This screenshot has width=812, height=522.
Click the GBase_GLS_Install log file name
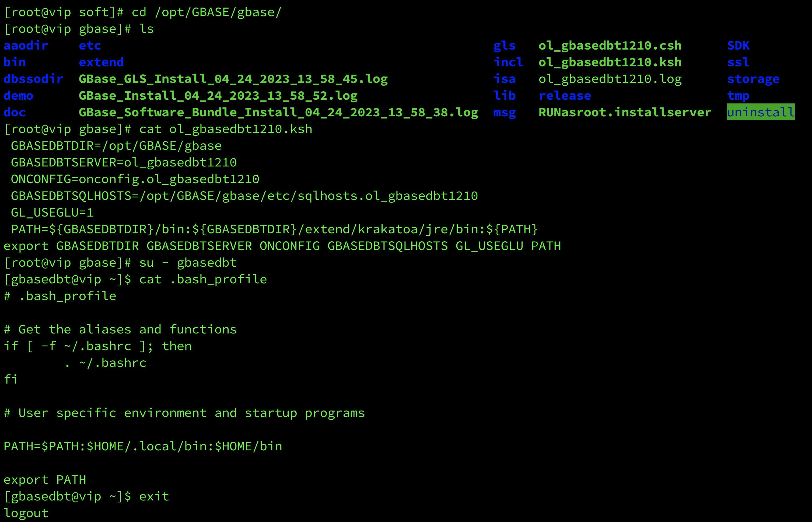(233, 79)
